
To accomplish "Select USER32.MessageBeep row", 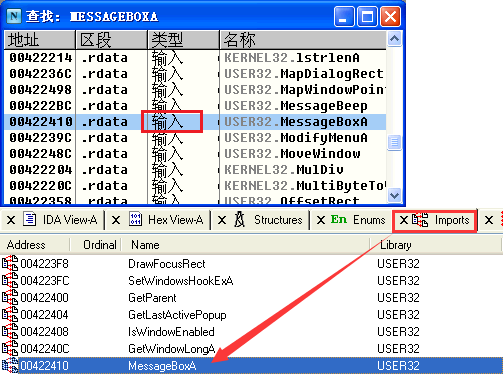I will pyautogui.click(x=195, y=106).
